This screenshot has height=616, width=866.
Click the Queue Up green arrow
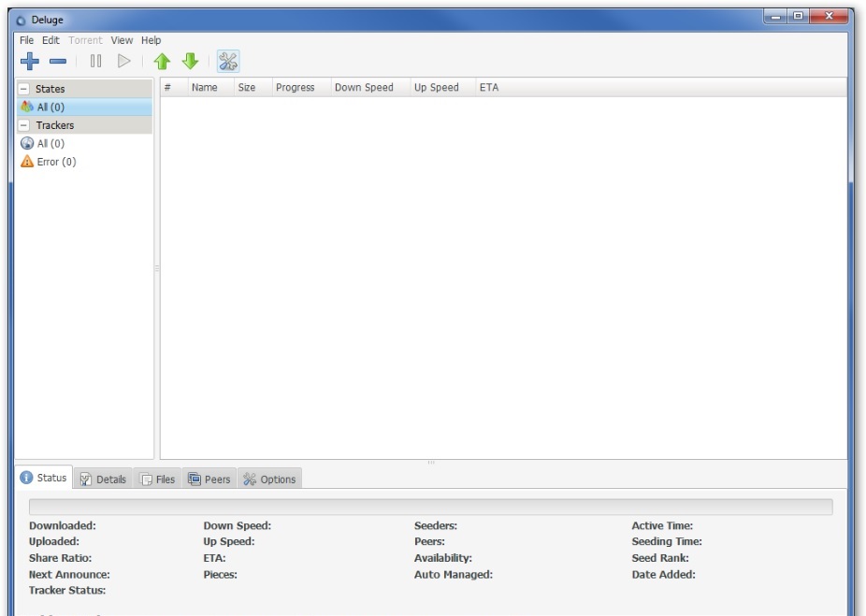click(162, 62)
